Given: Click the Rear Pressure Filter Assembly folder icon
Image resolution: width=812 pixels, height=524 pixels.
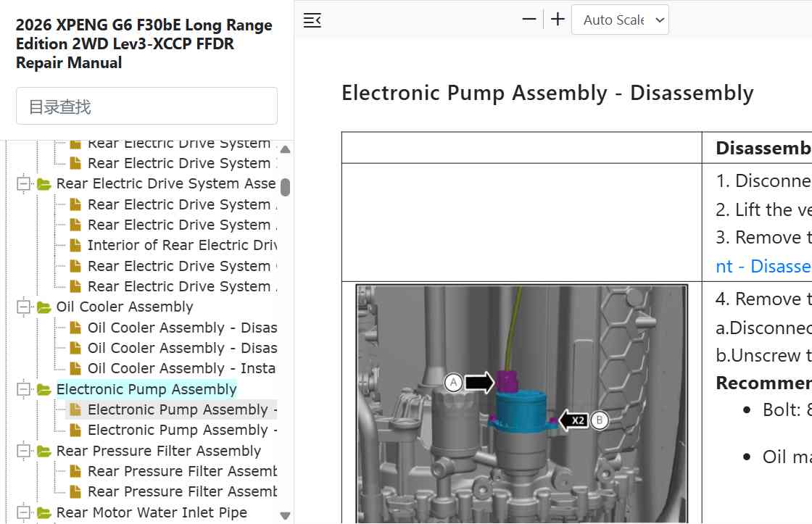Looking at the screenshot, I should click(x=44, y=451).
